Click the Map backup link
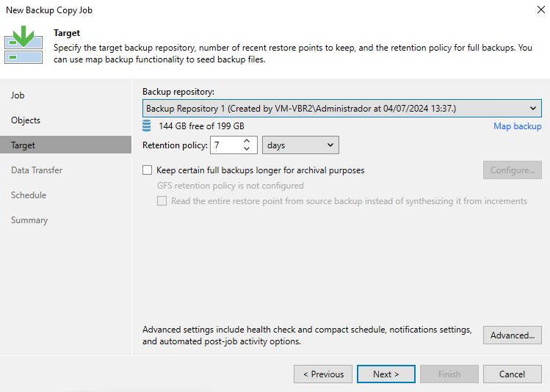 [x=517, y=126]
